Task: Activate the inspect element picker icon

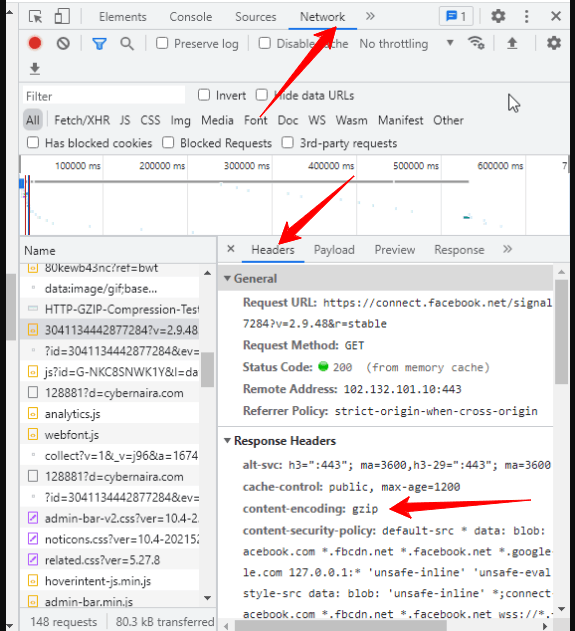Action: pyautogui.click(x=35, y=16)
